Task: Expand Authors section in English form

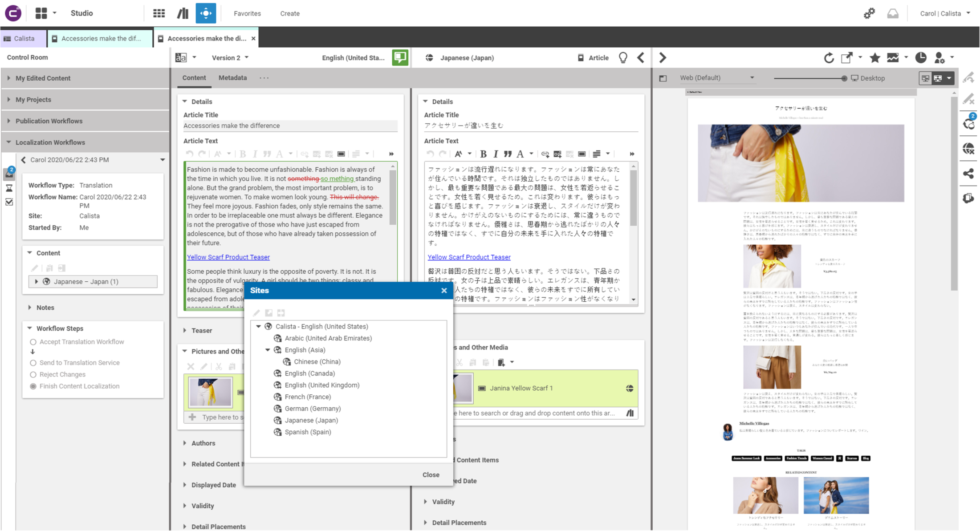Action: tap(185, 443)
